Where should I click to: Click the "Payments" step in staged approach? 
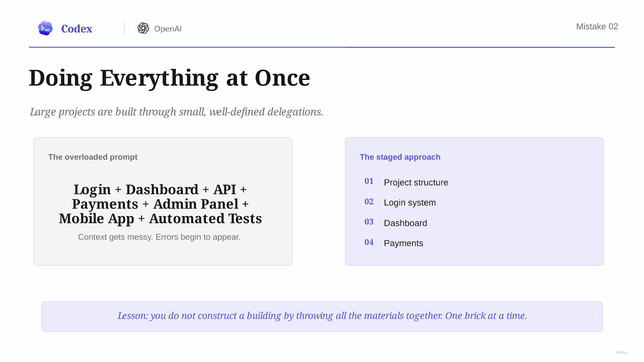tap(404, 243)
